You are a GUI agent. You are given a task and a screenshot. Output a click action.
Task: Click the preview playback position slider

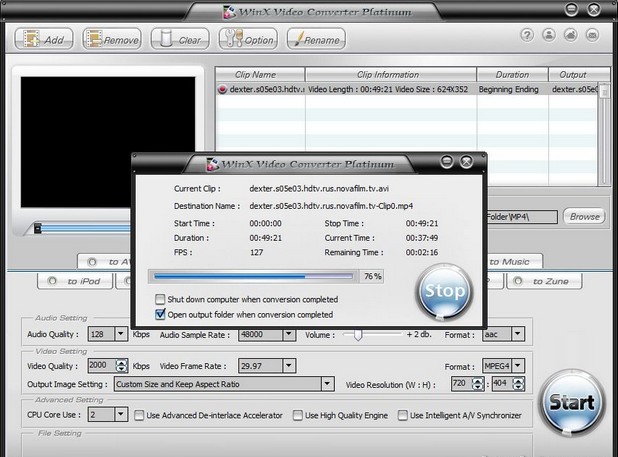[37, 228]
